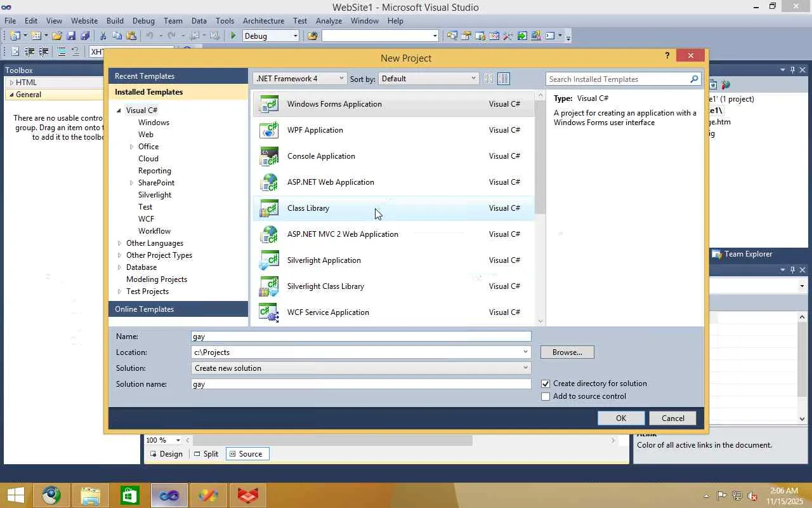Click the green Start Debugging arrow
This screenshot has width=812, height=508.
coord(233,36)
